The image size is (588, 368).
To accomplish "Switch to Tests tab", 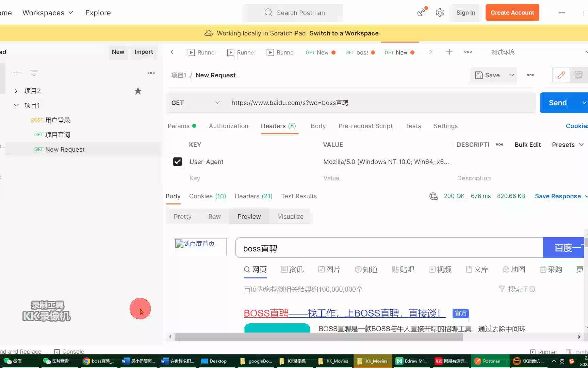I will point(413,126).
